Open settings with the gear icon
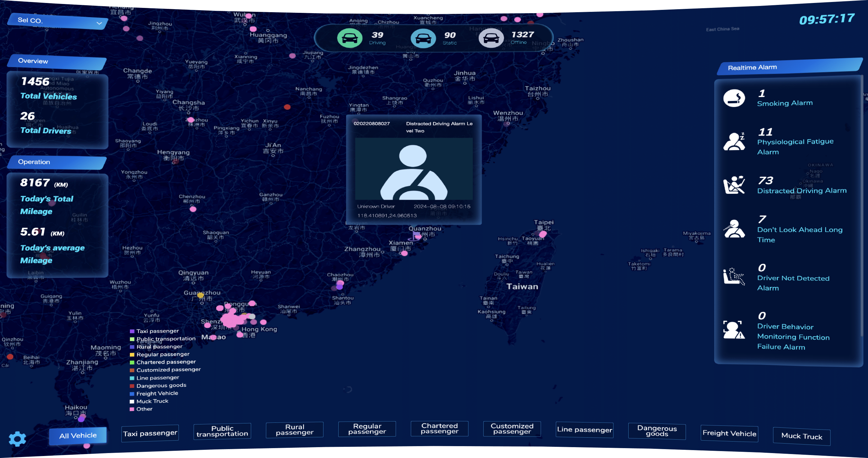This screenshot has width=868, height=458. point(17,439)
